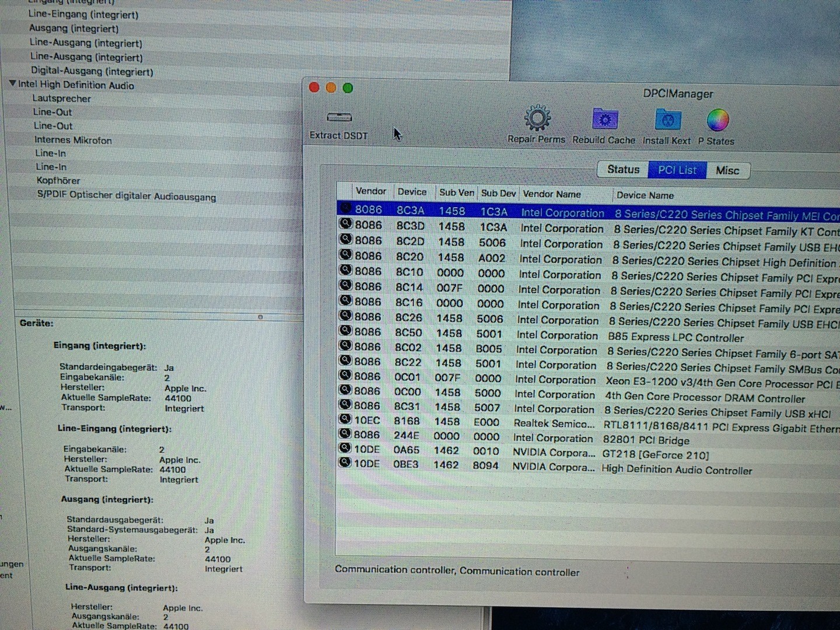Click the "Geräte:" heading in audio details

coord(36,323)
